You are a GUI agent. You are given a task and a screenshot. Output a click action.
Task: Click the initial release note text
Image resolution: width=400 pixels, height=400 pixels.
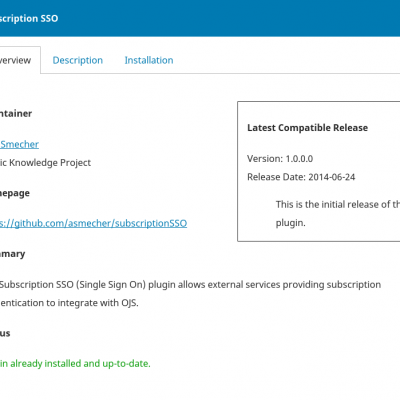[338, 213]
